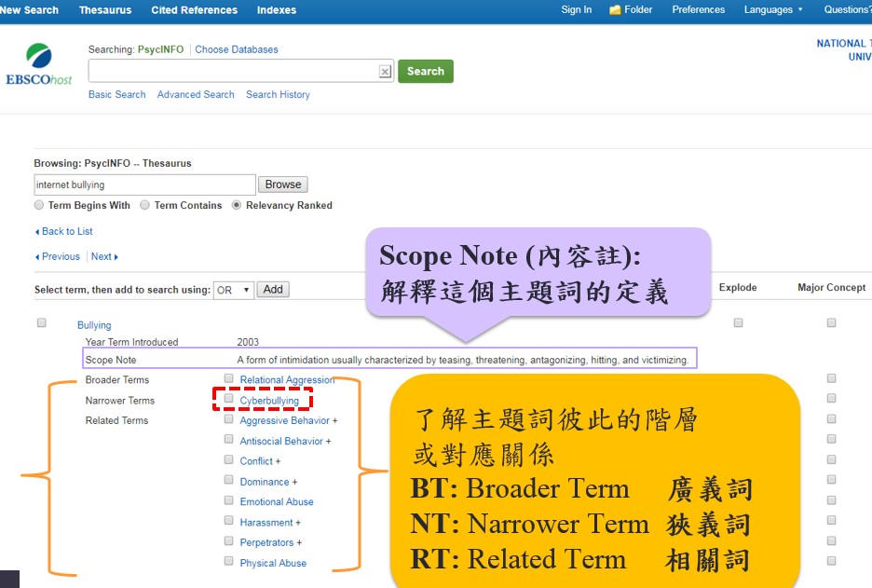Open the Choose Databases link

point(237,49)
